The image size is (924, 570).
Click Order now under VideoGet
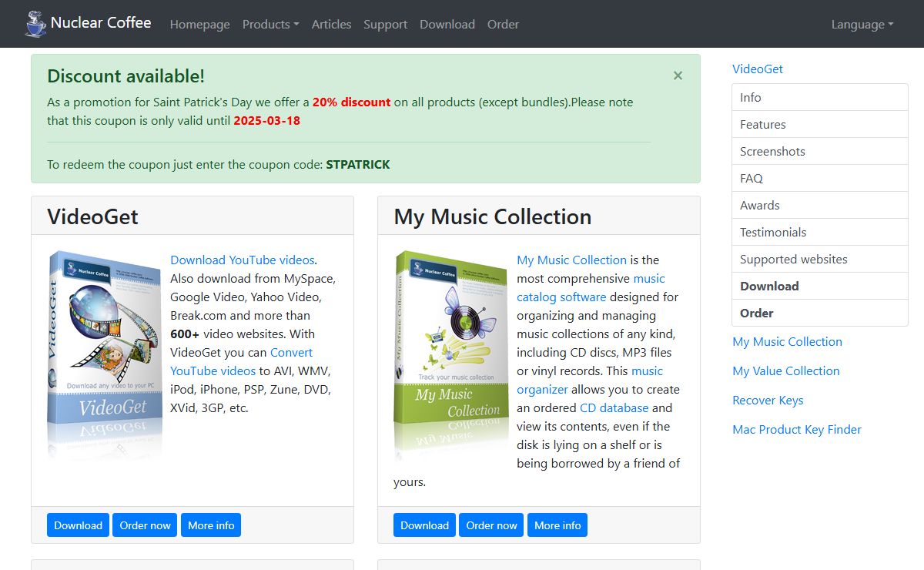click(x=145, y=525)
